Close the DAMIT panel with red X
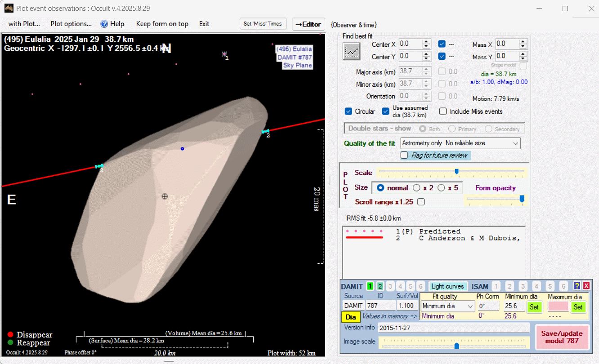Viewport: 599px width, 364px height. 586,286
